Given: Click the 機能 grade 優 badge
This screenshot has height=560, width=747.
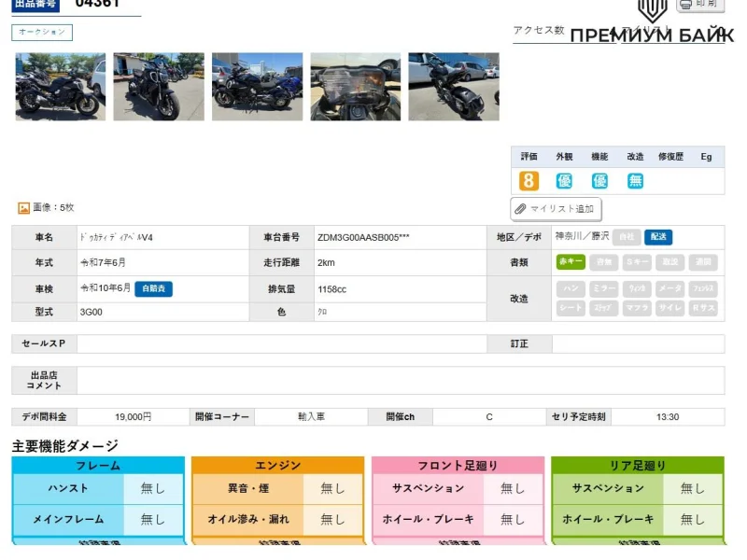Looking at the screenshot, I should [599, 181].
